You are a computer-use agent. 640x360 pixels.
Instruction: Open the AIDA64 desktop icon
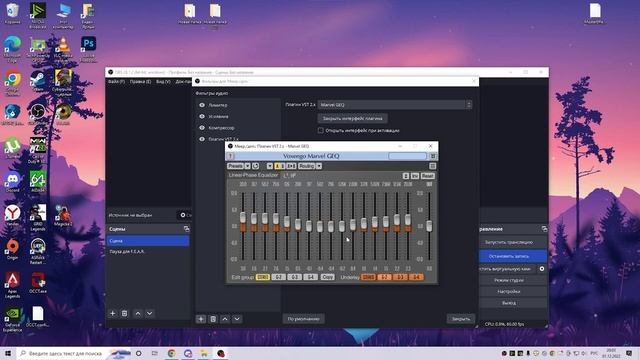pyautogui.click(x=38, y=182)
